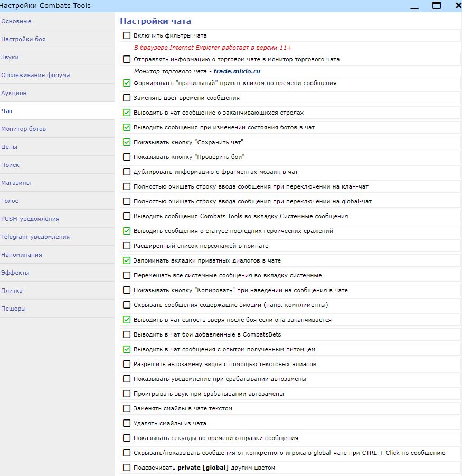Enable Перемещать все системные сообщения checkbox
The width and height of the screenshot is (462, 476).
point(127,275)
